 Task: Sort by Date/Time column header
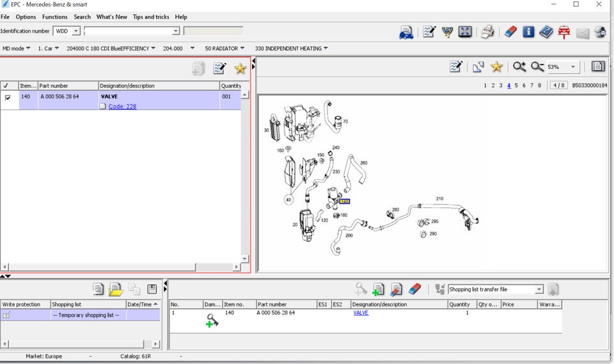click(143, 304)
